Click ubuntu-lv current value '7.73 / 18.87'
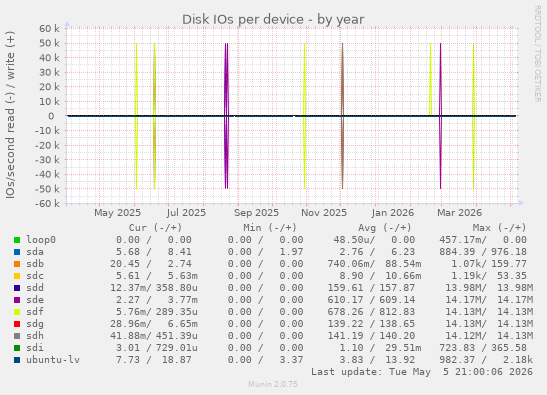 click(153, 360)
